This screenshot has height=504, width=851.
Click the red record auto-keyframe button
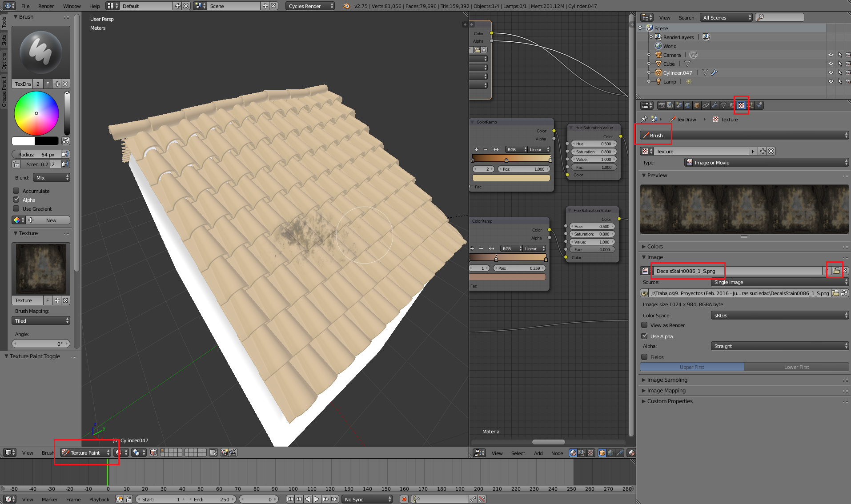point(404,499)
